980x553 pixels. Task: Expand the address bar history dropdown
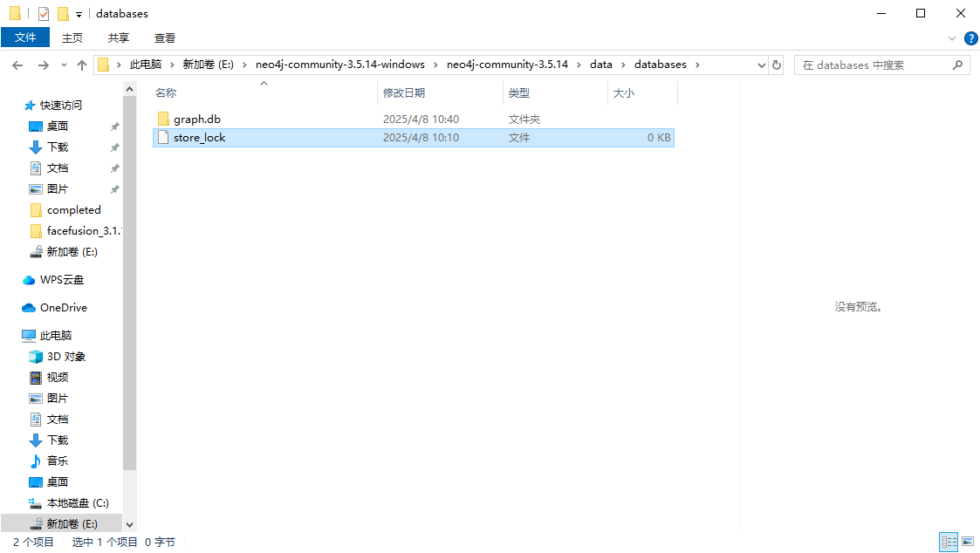coord(761,65)
